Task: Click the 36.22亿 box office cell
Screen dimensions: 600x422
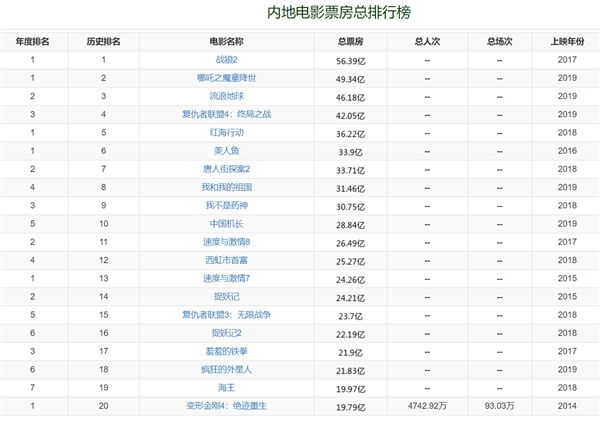Action: click(x=351, y=134)
